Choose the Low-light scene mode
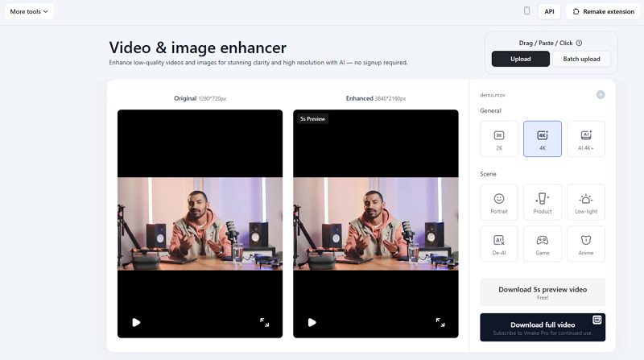 pos(585,202)
